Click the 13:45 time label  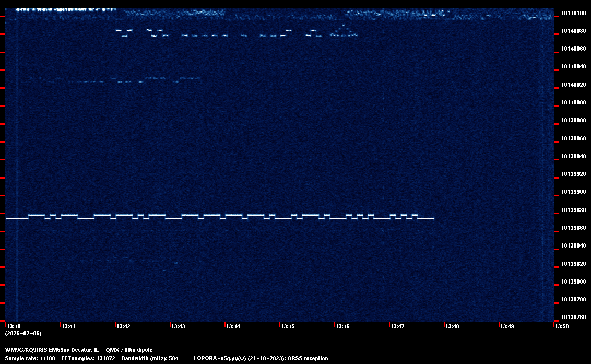pos(288,326)
